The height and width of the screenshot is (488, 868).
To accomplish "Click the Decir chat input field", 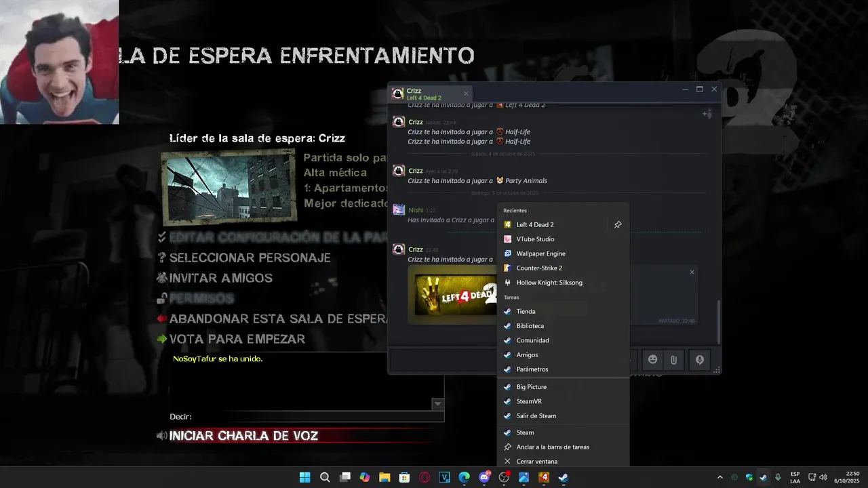I will coord(319,416).
